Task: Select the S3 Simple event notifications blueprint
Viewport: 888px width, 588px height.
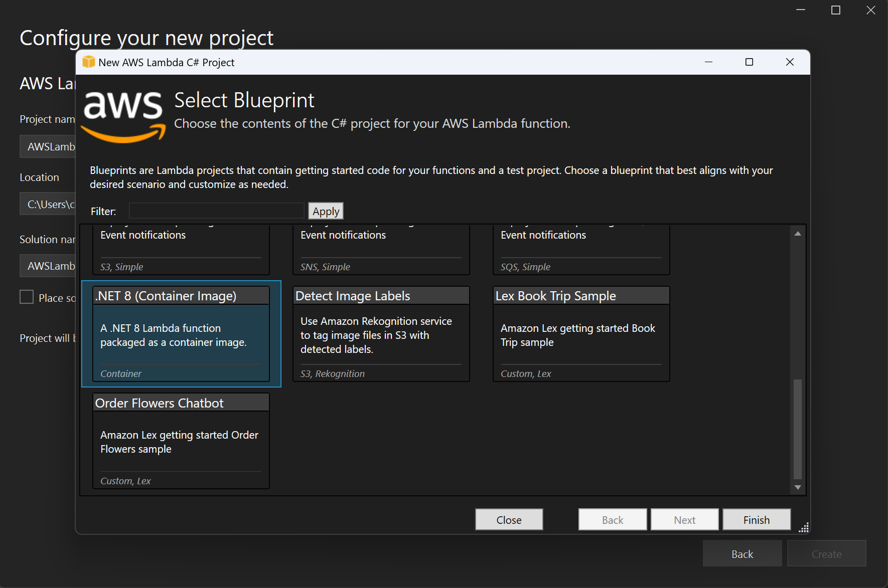Action: click(181, 250)
